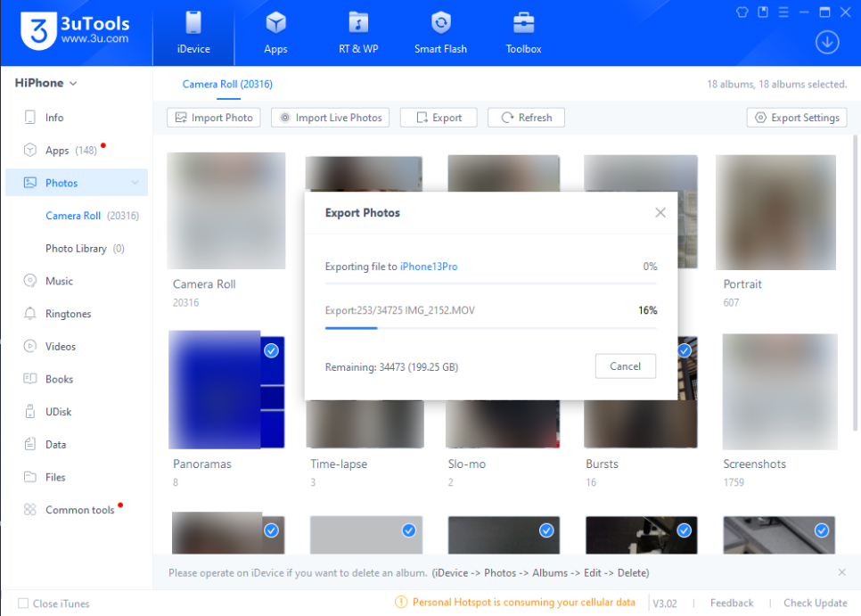Expand the HiPhone device dropdown
The image size is (861, 616).
pyautogui.click(x=45, y=83)
